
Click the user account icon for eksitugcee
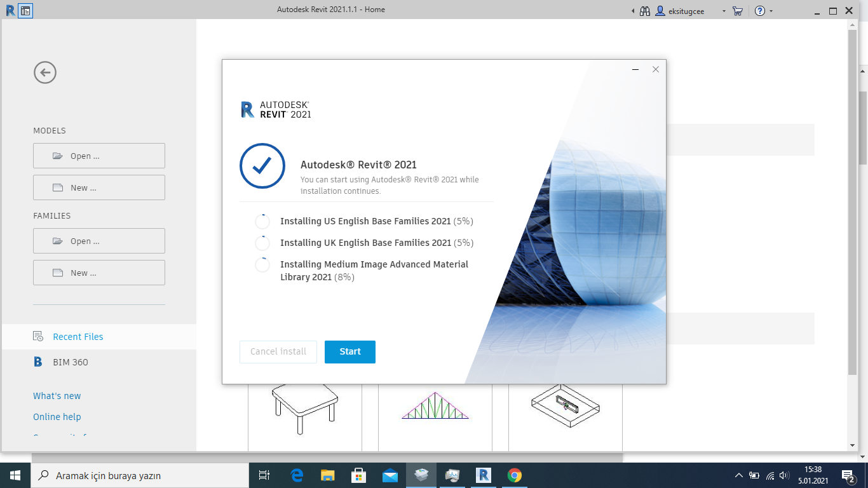[661, 11]
